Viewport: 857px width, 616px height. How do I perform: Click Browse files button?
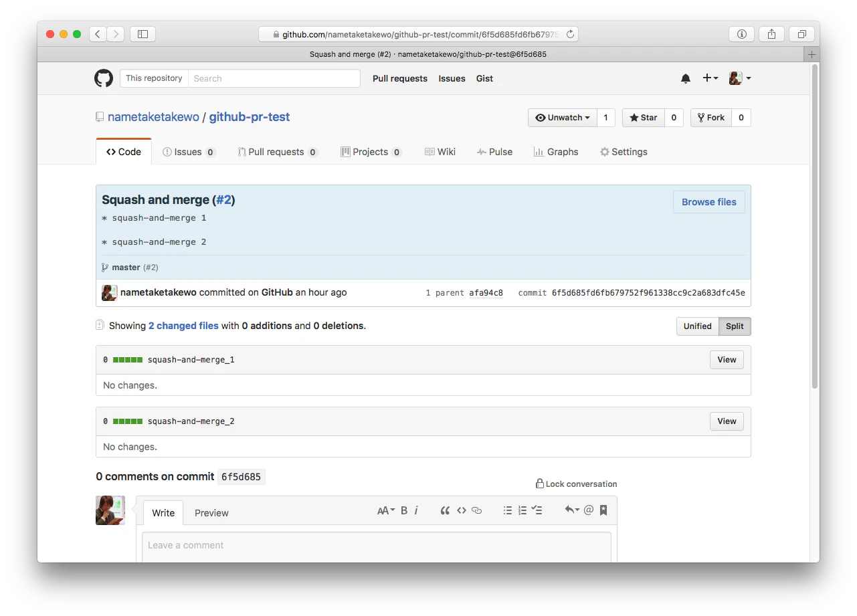coord(709,202)
